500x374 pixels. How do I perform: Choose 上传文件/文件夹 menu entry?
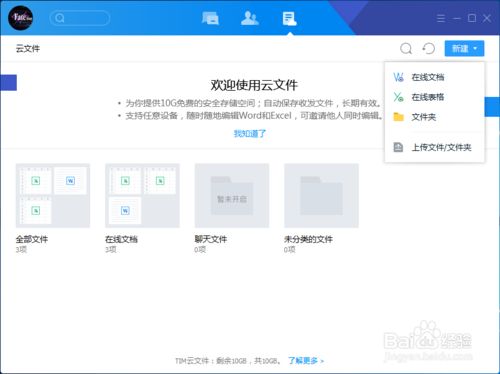click(x=434, y=147)
